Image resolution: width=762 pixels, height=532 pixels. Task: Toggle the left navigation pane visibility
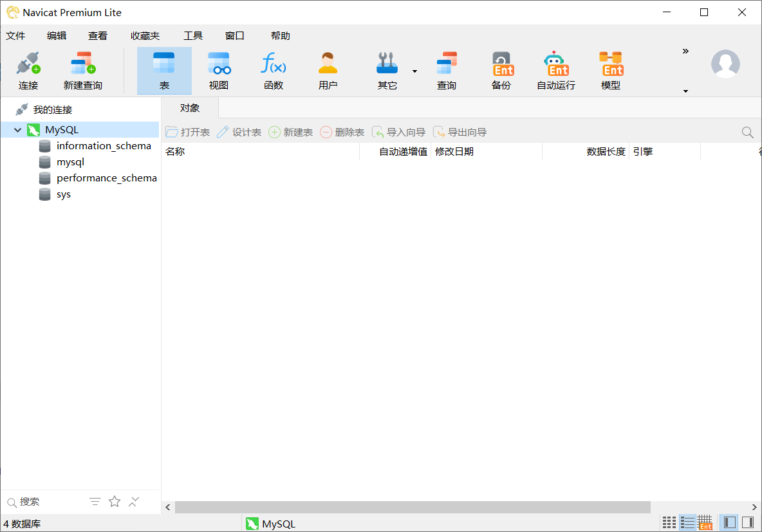(x=729, y=522)
